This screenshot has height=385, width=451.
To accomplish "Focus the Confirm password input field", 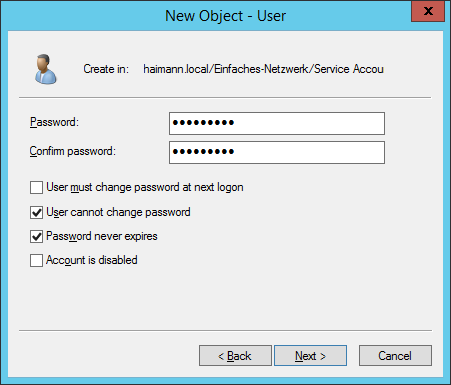I will point(277,152).
